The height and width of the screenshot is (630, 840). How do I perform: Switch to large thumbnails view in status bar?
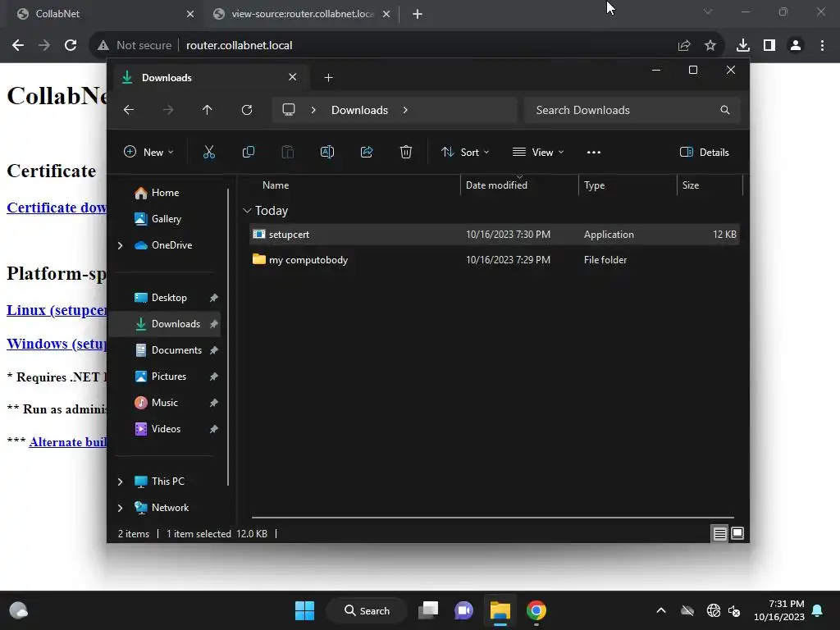737,533
